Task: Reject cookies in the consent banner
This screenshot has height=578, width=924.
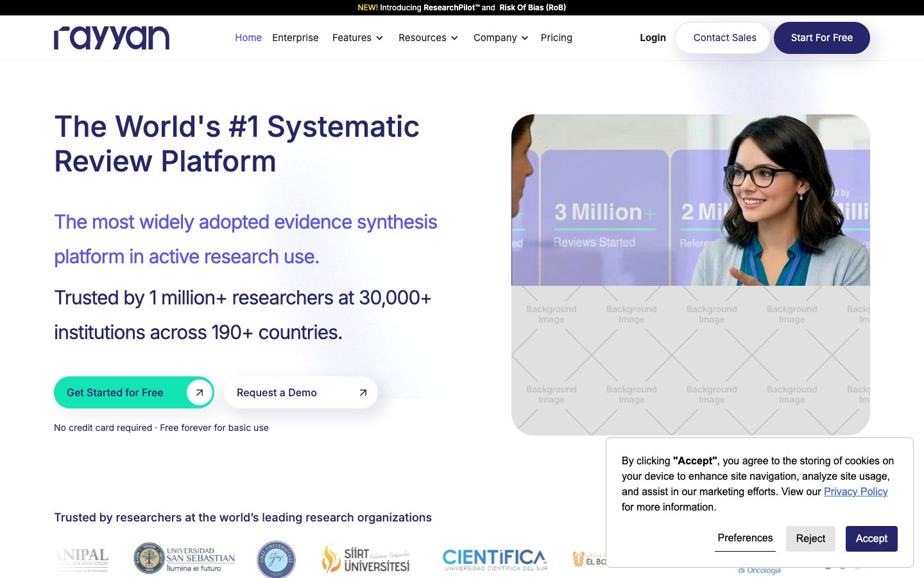Action: point(810,539)
